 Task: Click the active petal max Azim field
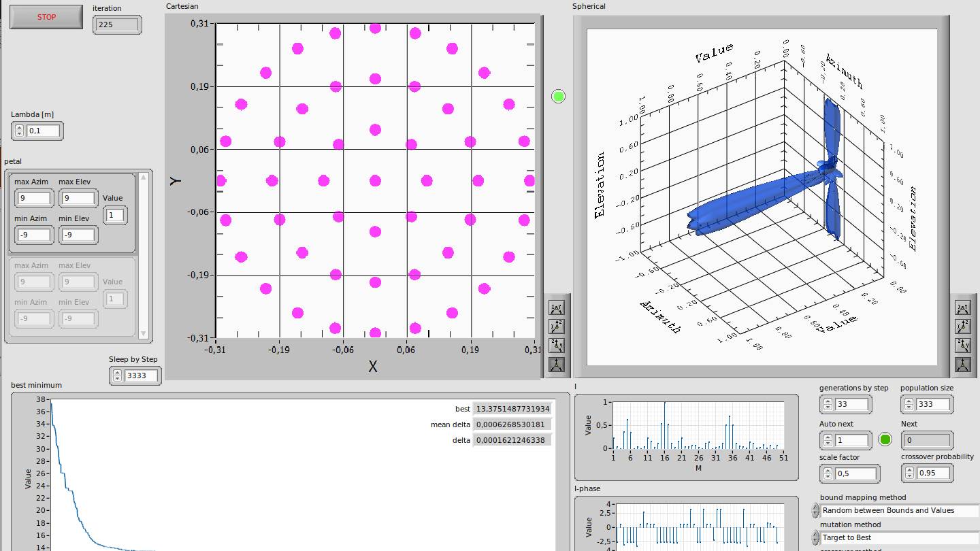coord(33,199)
